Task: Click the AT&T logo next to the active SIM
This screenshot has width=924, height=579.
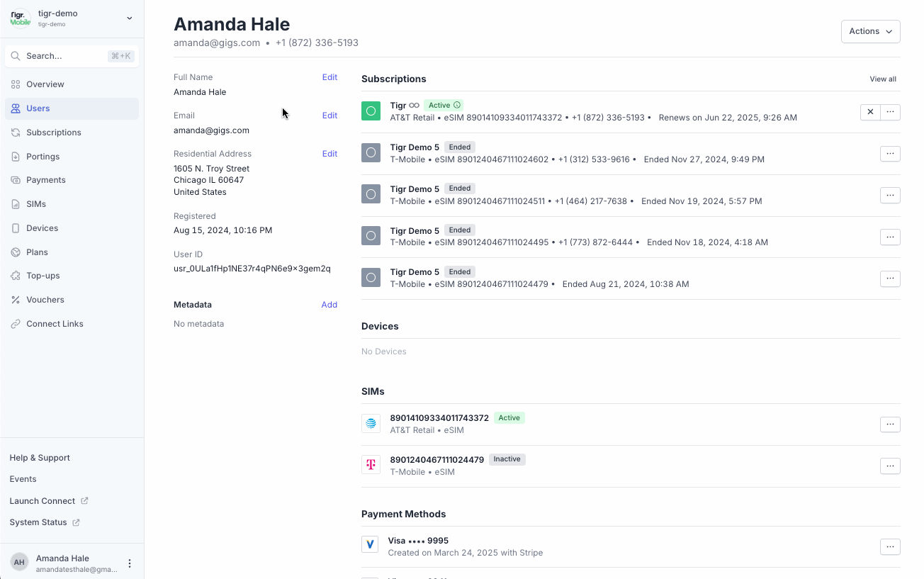Action: [x=371, y=423]
